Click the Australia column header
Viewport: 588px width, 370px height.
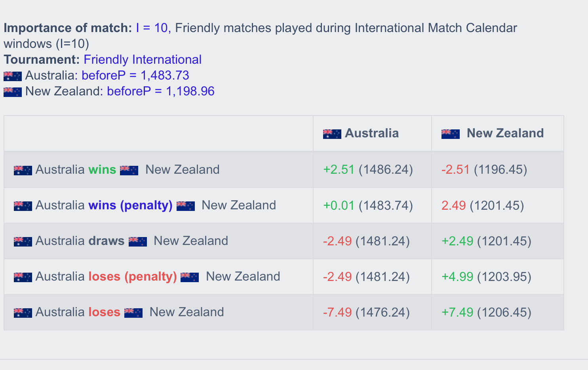(372, 133)
